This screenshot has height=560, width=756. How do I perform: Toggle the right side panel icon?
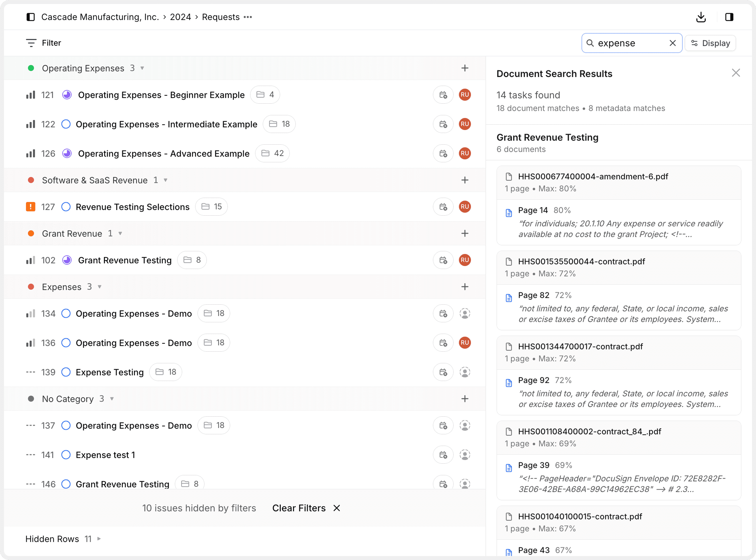pyautogui.click(x=729, y=17)
